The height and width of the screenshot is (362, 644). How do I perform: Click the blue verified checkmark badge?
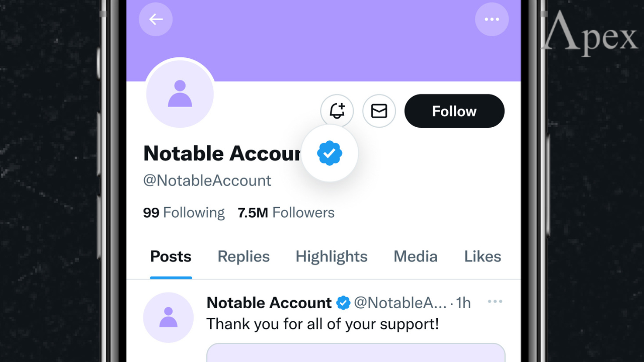(330, 153)
